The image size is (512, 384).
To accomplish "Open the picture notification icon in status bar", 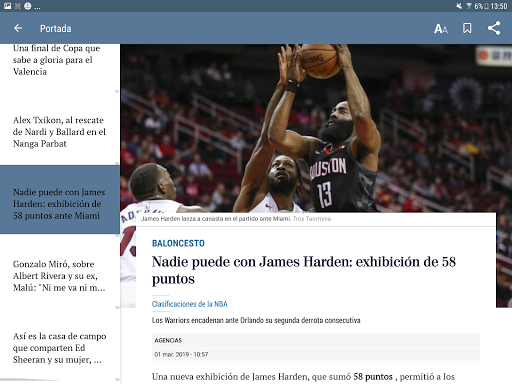I will click(7, 6).
